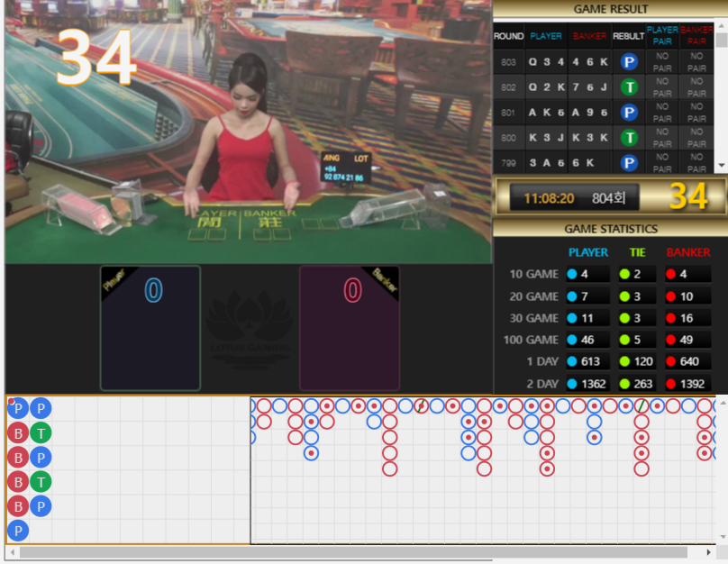
Task: Click the green T result icon for round 800
Action: tap(629, 138)
